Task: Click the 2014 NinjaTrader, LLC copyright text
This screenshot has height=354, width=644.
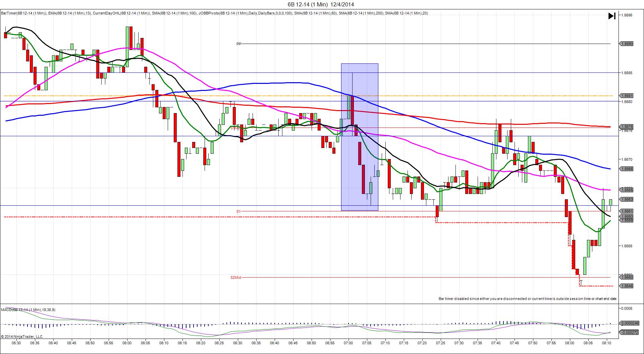Action: coord(22,336)
